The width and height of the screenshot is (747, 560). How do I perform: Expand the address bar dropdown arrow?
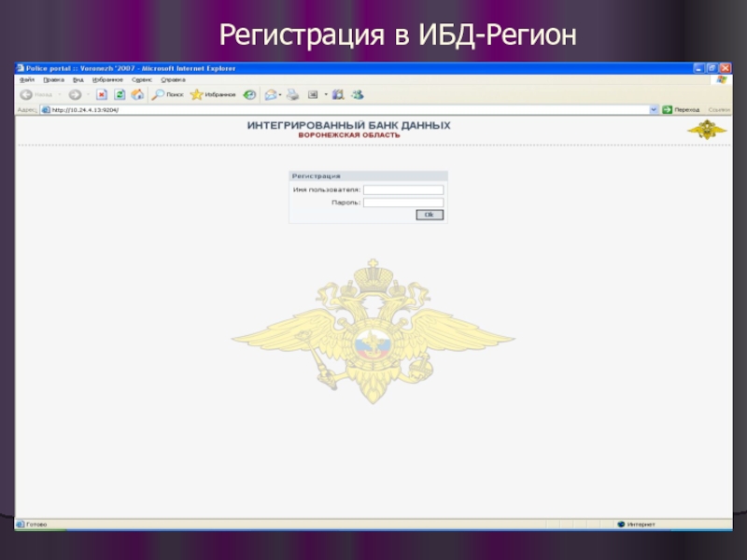(x=654, y=109)
